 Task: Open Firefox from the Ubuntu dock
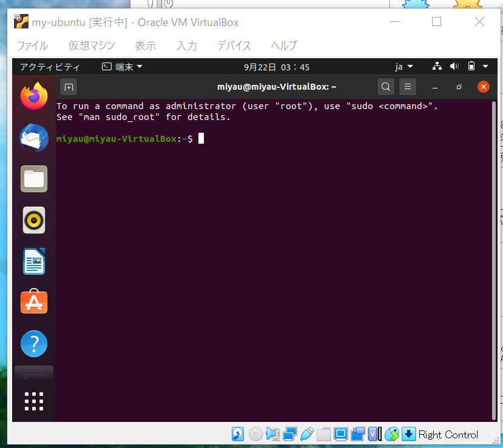click(x=34, y=96)
